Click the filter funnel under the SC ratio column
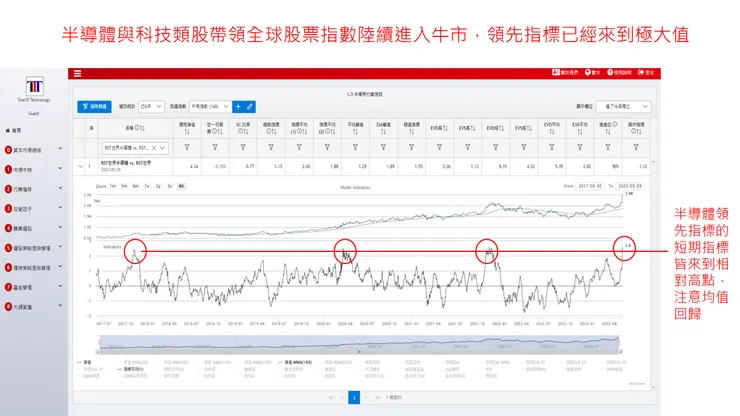The height and width of the screenshot is (416, 740). pos(243,147)
